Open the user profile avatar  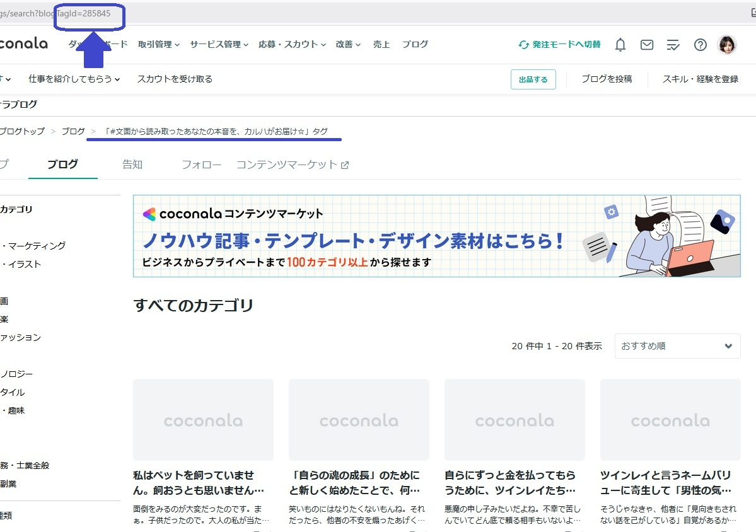pos(727,45)
